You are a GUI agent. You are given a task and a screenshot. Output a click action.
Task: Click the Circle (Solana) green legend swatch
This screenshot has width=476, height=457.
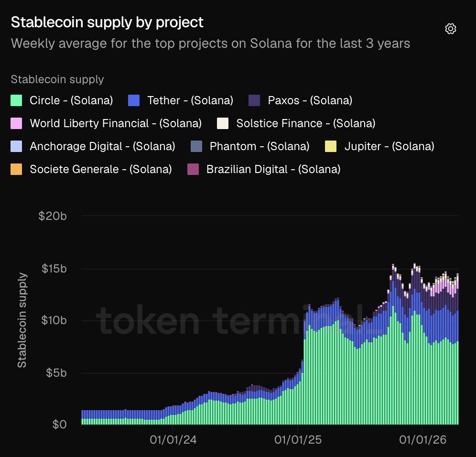[x=17, y=100]
